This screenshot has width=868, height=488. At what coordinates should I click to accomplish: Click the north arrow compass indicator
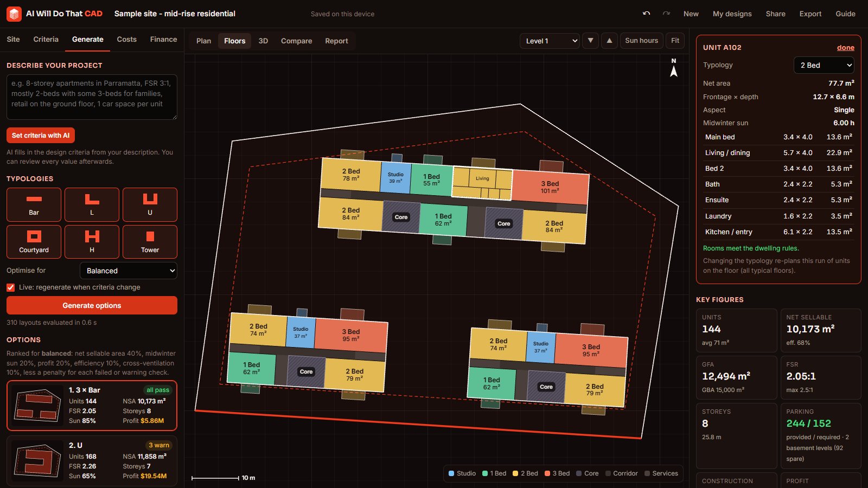674,68
